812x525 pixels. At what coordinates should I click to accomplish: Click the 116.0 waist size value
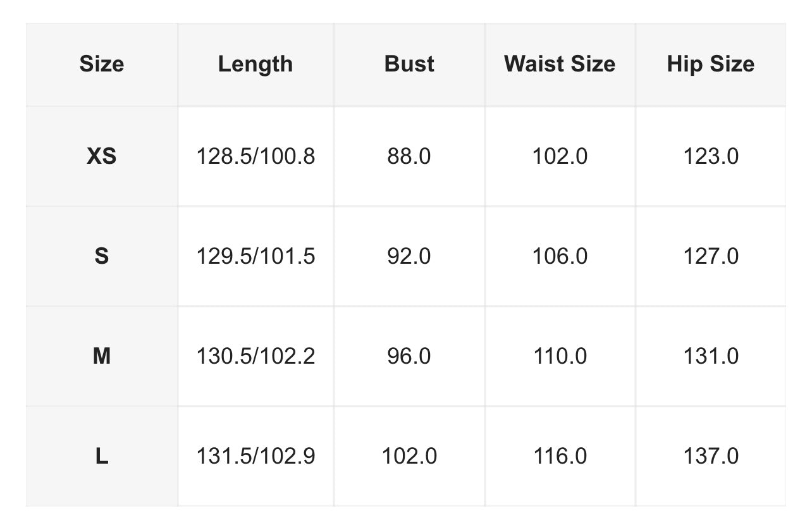click(560, 456)
